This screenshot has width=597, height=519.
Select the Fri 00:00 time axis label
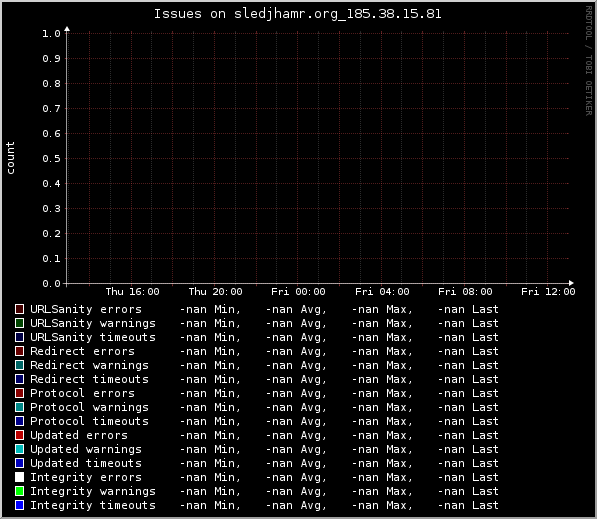pos(298,292)
